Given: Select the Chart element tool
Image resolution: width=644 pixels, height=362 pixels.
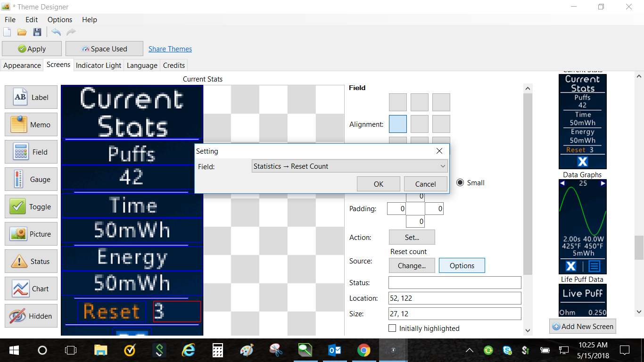Looking at the screenshot, I should [x=31, y=289].
